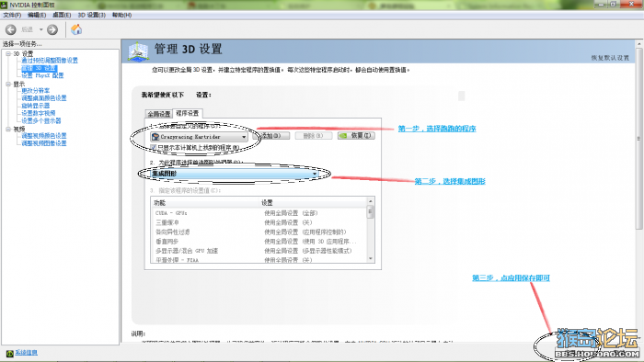Select 更改分辨率 in the tree

point(36,91)
